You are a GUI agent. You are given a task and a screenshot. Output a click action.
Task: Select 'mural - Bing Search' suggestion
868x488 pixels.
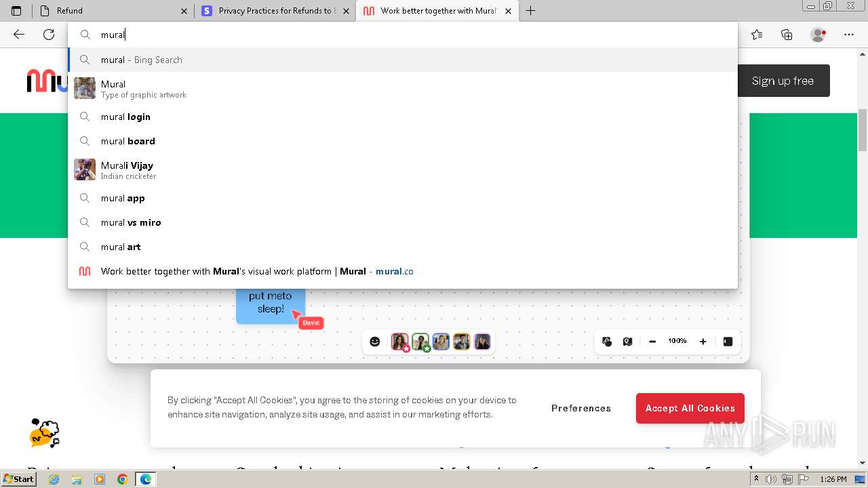pos(403,60)
